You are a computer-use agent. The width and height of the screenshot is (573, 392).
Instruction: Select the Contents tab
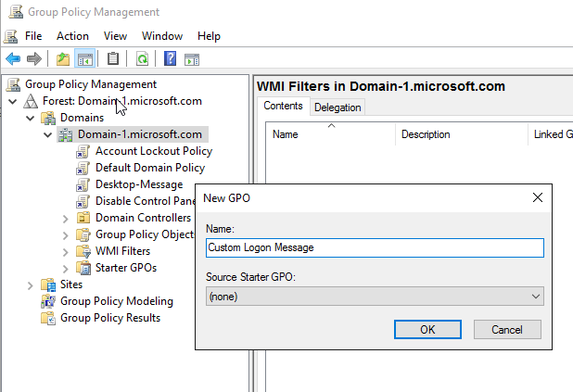283,106
